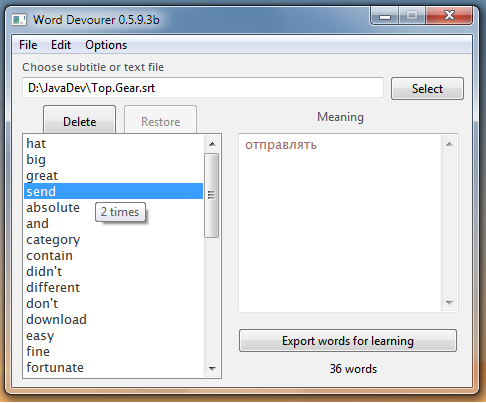Viewport: 486px width, 403px height.
Task: Click the Delete button
Action: pos(80,121)
